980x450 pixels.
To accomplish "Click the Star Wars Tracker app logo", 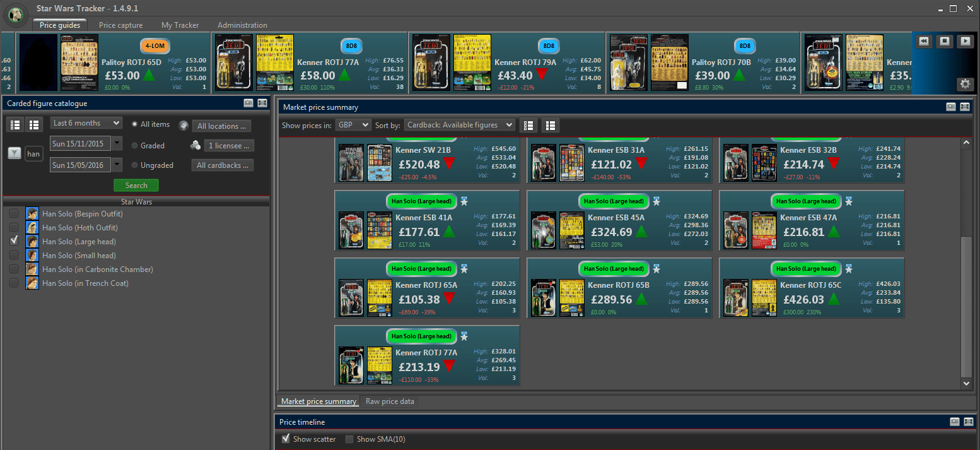I will pos(15,15).
